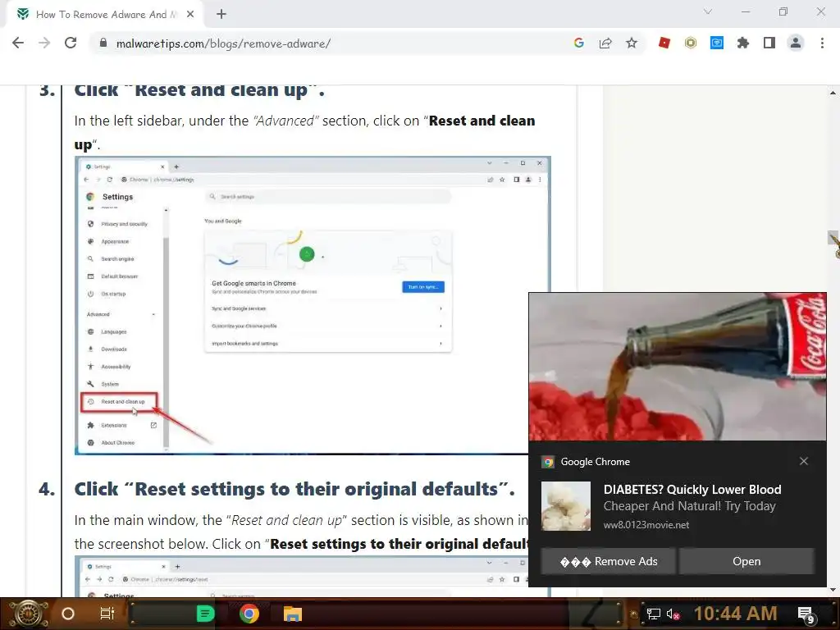Screen dimensions: 840x630
Task: Click the Reset and clean up tutorial screenshot
Action: pos(313,305)
